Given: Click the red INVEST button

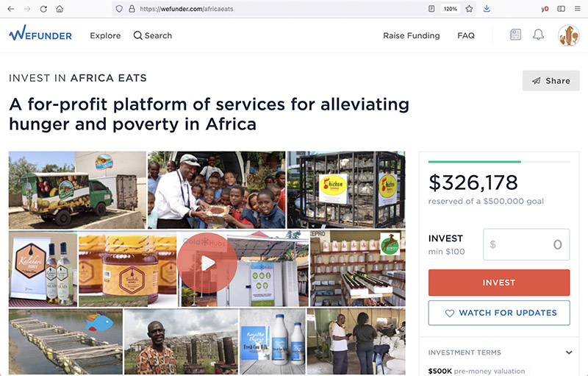Looking at the screenshot, I should (499, 283).
